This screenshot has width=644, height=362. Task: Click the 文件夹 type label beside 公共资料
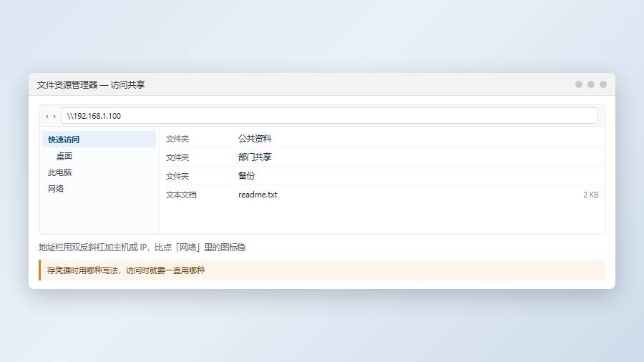pos(177,139)
